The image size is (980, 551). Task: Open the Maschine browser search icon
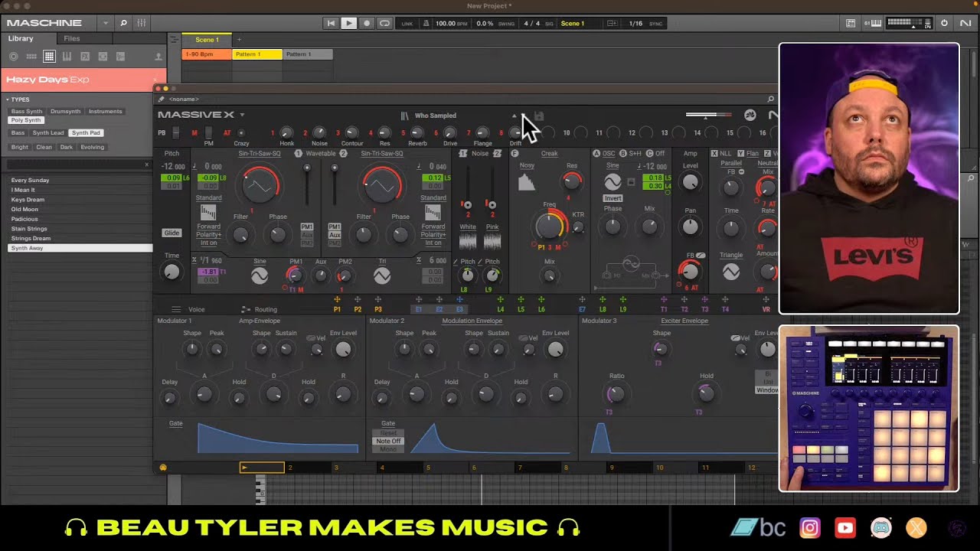coord(123,23)
